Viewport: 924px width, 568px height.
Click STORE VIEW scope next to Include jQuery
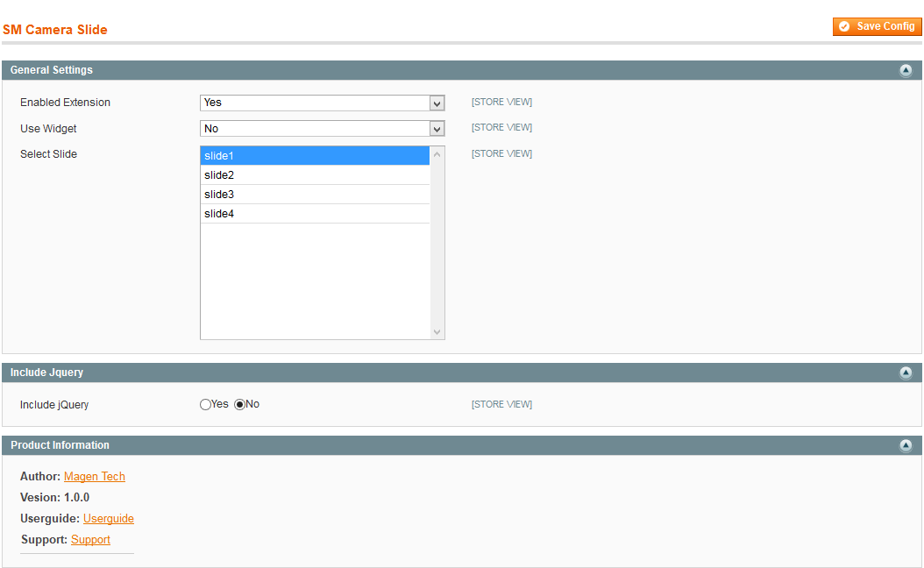click(x=501, y=404)
